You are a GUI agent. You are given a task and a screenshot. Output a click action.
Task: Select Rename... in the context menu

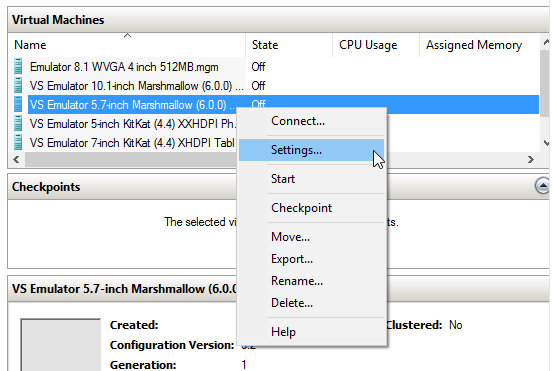[311, 281]
